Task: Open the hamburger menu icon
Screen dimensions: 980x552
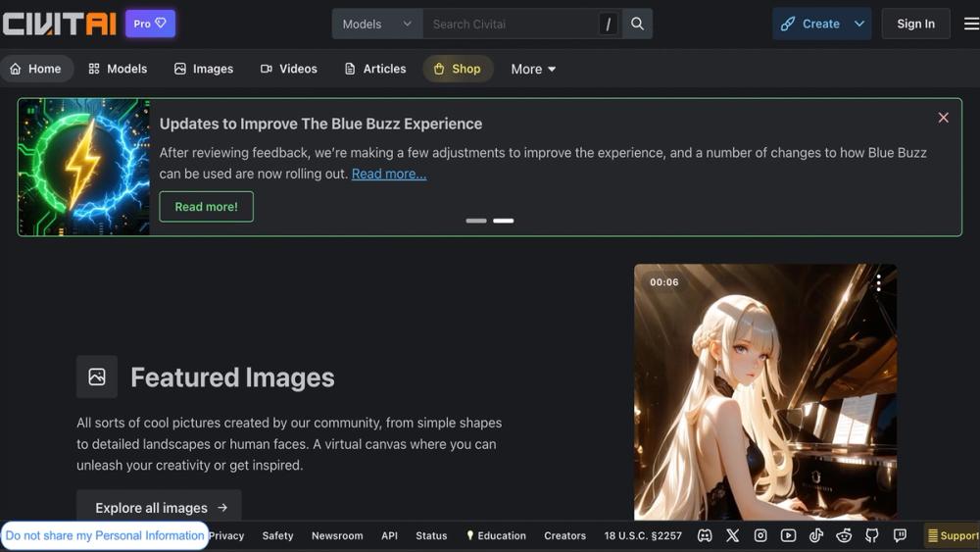Action: click(971, 24)
